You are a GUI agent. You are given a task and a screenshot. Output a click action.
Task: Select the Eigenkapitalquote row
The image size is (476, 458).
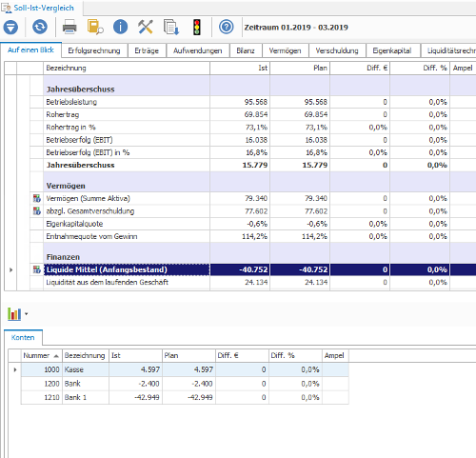pyautogui.click(x=253, y=224)
